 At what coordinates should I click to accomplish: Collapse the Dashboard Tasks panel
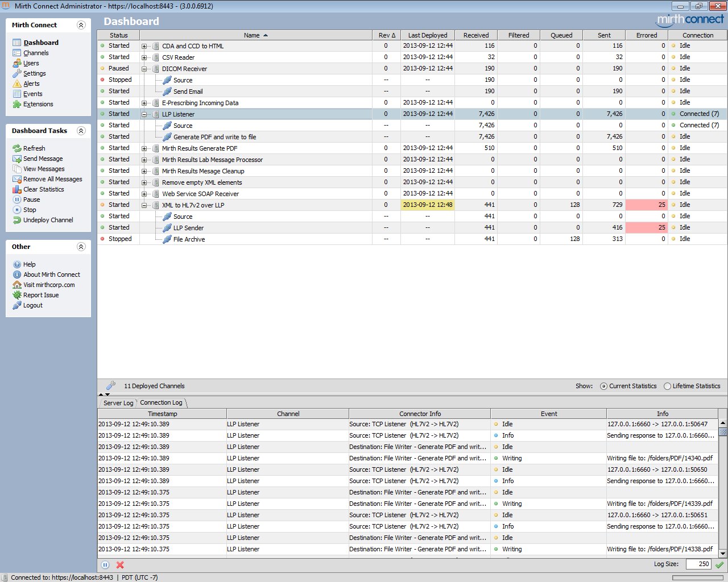pyautogui.click(x=81, y=131)
